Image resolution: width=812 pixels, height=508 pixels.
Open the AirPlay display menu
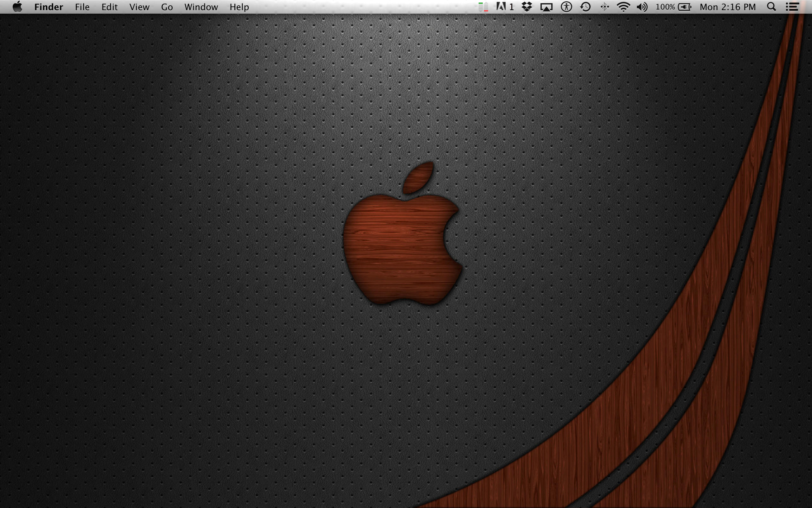coord(546,7)
